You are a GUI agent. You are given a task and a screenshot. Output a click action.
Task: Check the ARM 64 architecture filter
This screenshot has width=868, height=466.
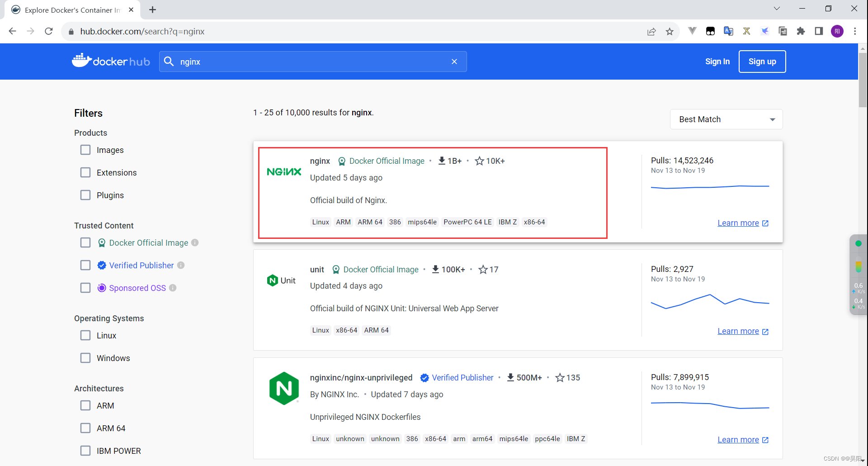(x=85, y=428)
